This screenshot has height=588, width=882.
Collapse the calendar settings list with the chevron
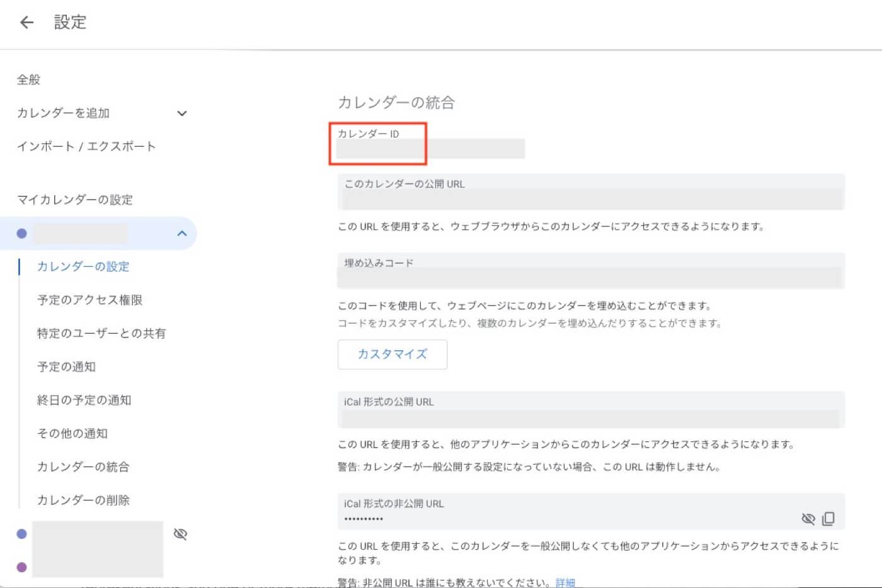click(182, 233)
